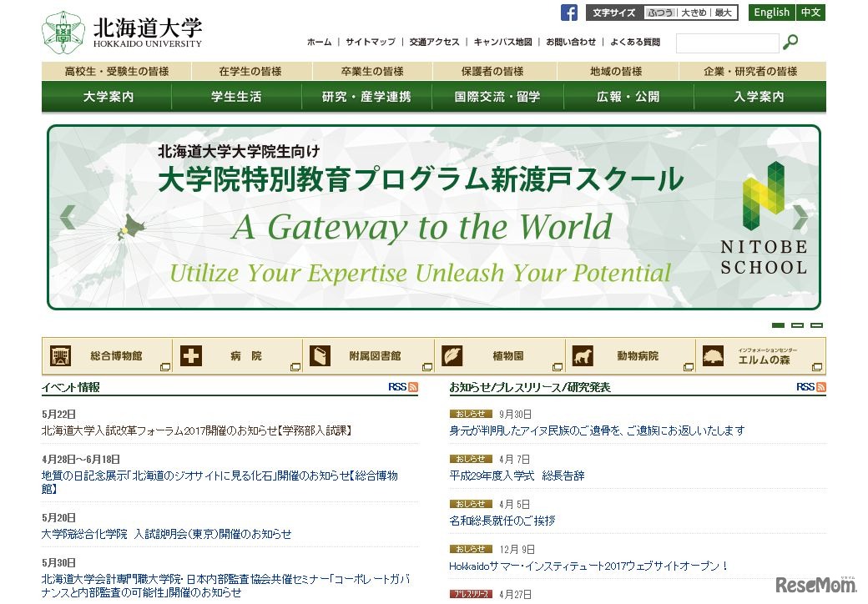Open 大学案内 main menu
This screenshot has height=604, width=868.
click(x=107, y=97)
